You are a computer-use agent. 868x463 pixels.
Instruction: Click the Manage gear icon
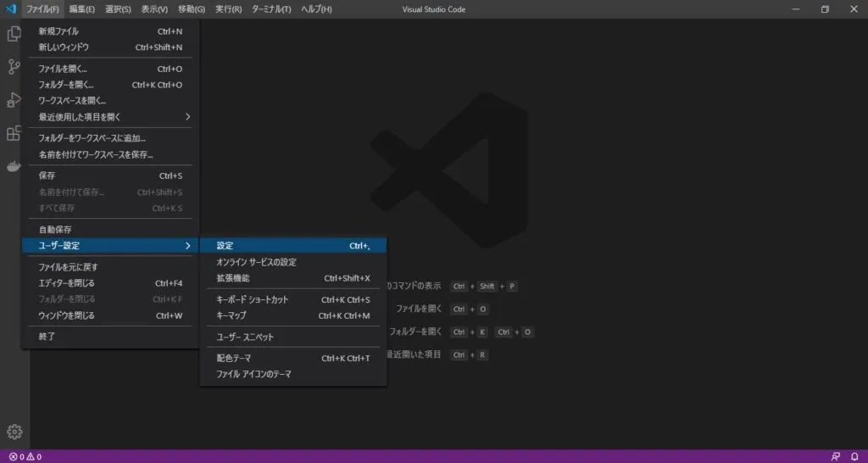click(x=14, y=432)
